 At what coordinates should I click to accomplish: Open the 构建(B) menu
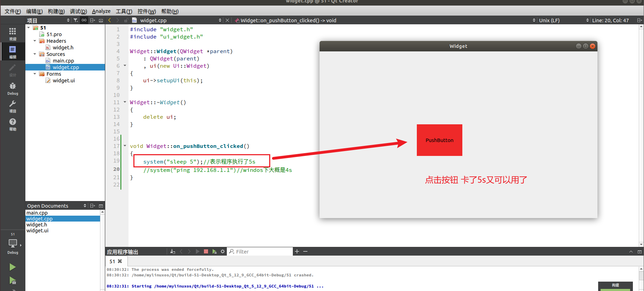(x=56, y=11)
